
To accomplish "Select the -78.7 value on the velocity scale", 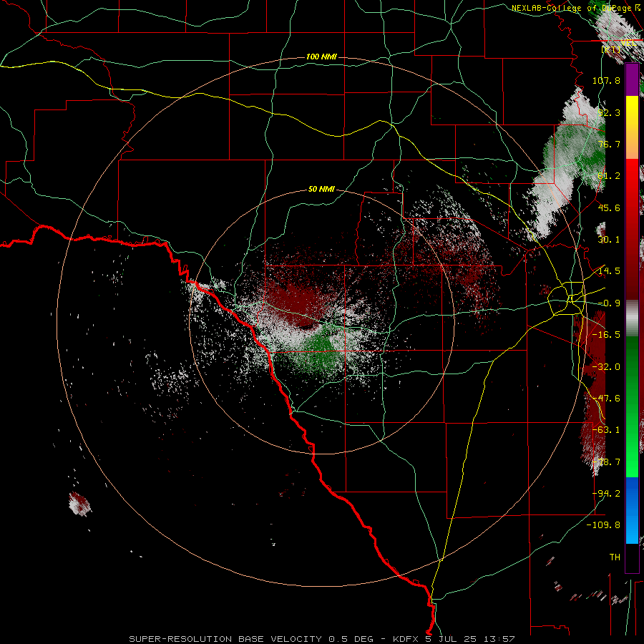I will coord(606,462).
